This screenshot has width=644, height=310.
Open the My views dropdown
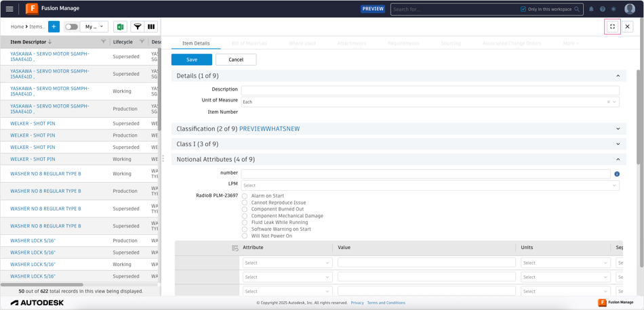point(94,26)
